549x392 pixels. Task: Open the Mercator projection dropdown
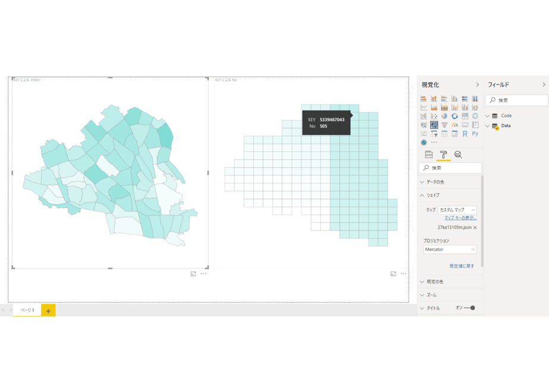tap(450, 249)
